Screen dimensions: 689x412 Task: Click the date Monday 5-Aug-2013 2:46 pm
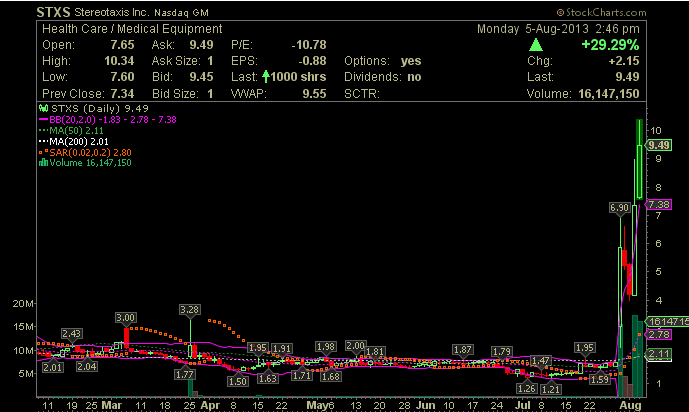[558, 29]
